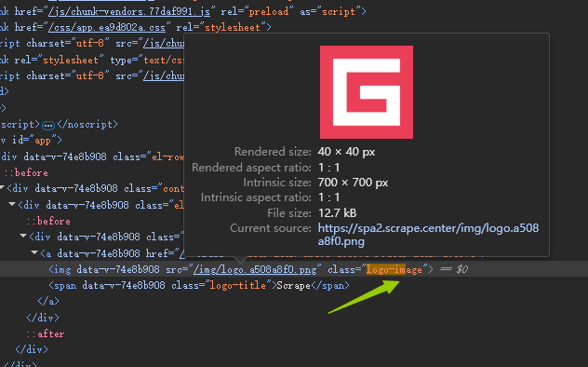Click the first script charset utf-8 src link

(x=164, y=44)
